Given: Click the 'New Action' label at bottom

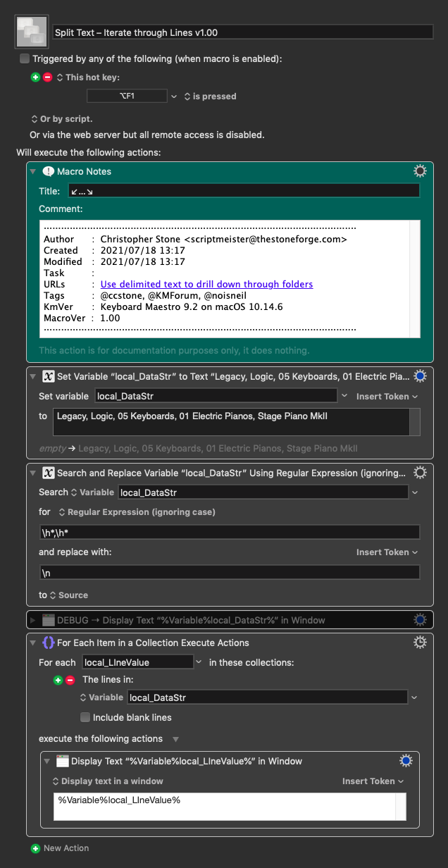Looking at the screenshot, I should click(x=66, y=848).
